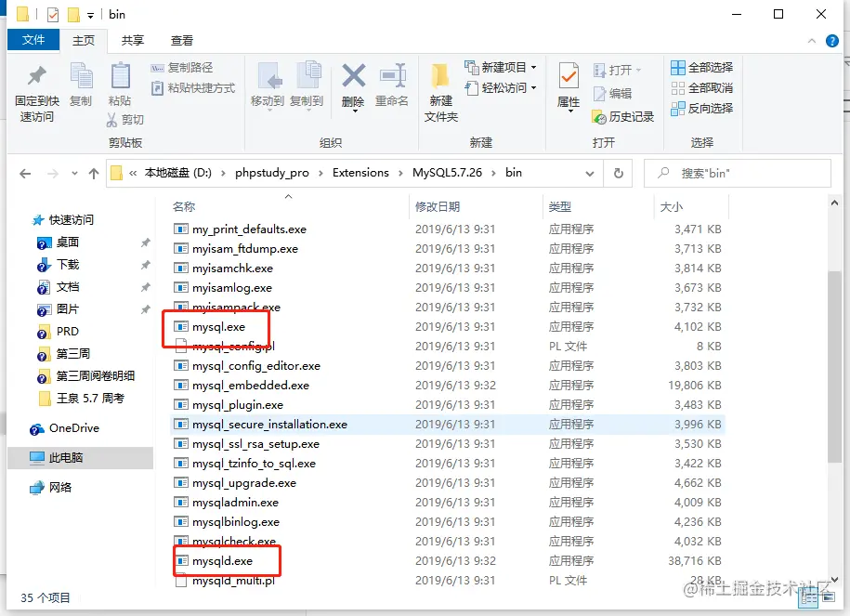Open the File tab
The height and width of the screenshot is (616, 850).
pyautogui.click(x=33, y=40)
